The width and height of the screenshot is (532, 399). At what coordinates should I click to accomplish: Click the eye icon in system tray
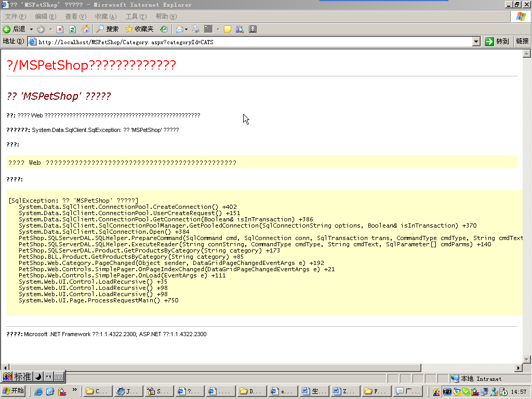point(447,392)
